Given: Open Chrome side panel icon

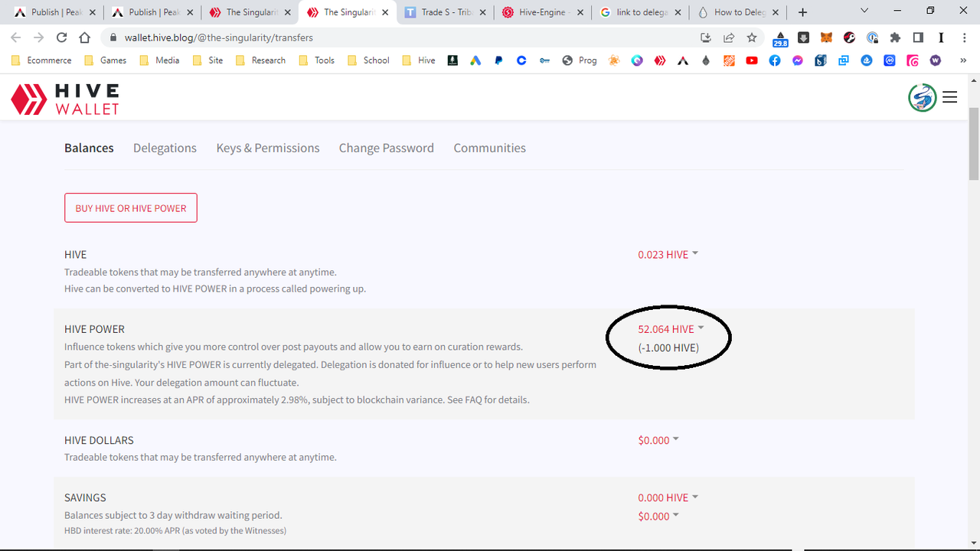Looking at the screenshot, I should (918, 37).
